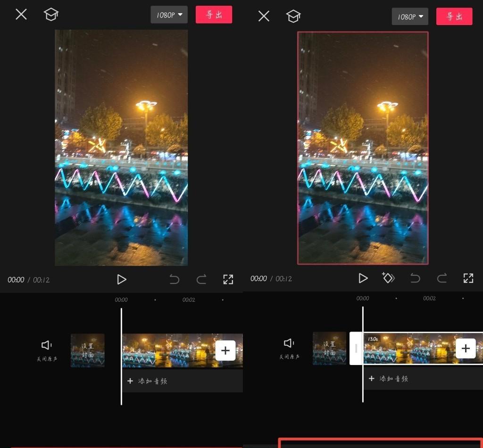
Task: Click the plus add-clip button in right timeline
Action: (466, 348)
